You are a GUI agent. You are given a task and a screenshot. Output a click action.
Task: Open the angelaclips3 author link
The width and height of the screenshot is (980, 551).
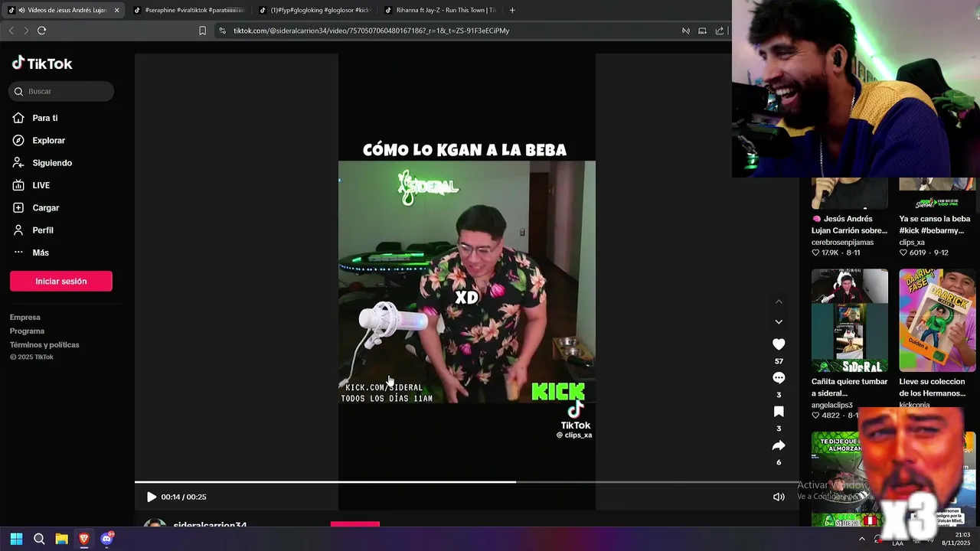coord(832,405)
